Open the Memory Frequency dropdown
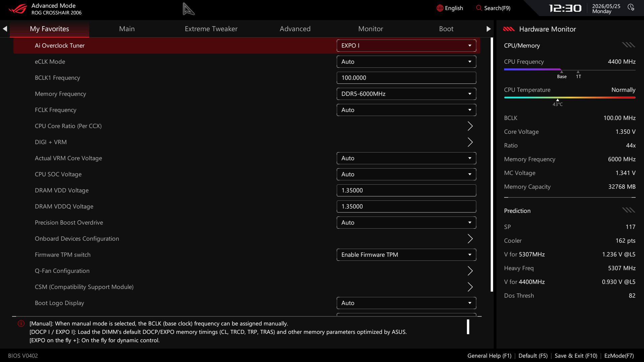The height and width of the screenshot is (362, 644). pos(406,94)
